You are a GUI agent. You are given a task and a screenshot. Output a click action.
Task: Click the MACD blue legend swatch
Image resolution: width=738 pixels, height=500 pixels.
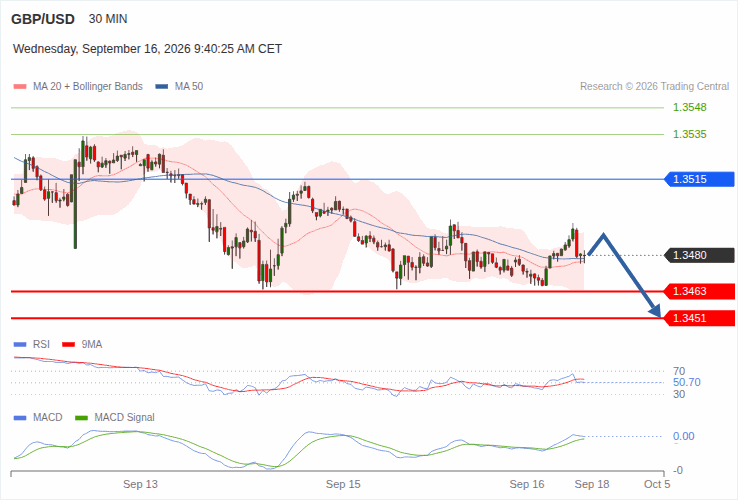tap(20, 418)
